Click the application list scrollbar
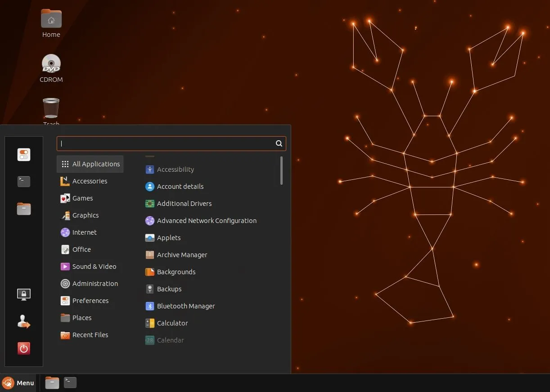 281,171
